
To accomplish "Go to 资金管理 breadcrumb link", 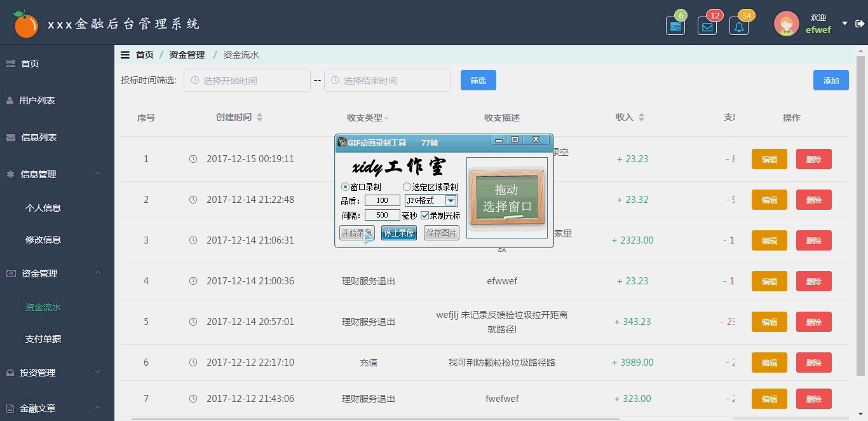I will pos(187,55).
